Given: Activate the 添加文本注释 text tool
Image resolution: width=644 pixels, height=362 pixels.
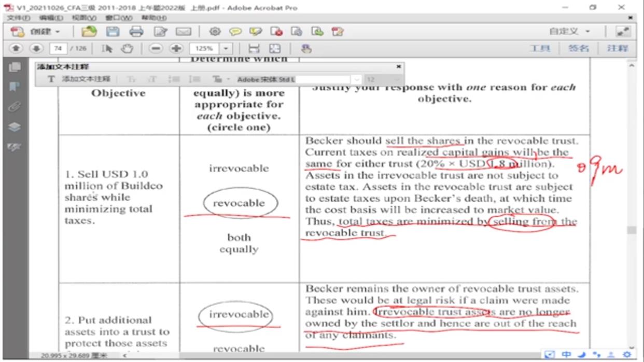Looking at the screenshot, I should [x=80, y=79].
